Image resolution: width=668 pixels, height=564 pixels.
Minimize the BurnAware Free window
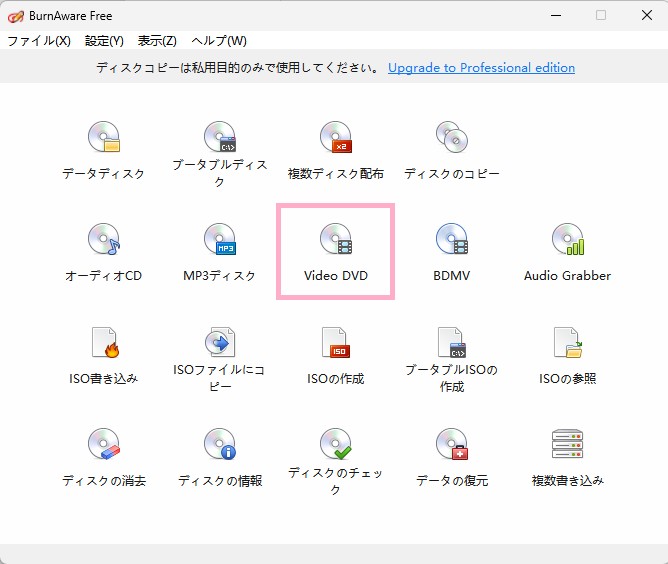[x=556, y=15]
